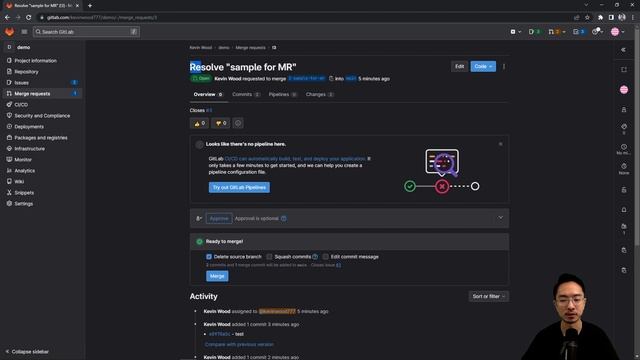Click the Settings gear icon
The image size is (640, 360).
(x=9, y=204)
